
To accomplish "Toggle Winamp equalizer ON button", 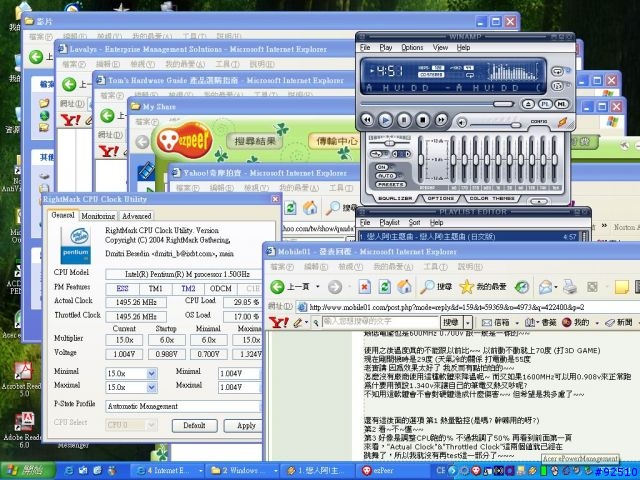I will (382, 167).
